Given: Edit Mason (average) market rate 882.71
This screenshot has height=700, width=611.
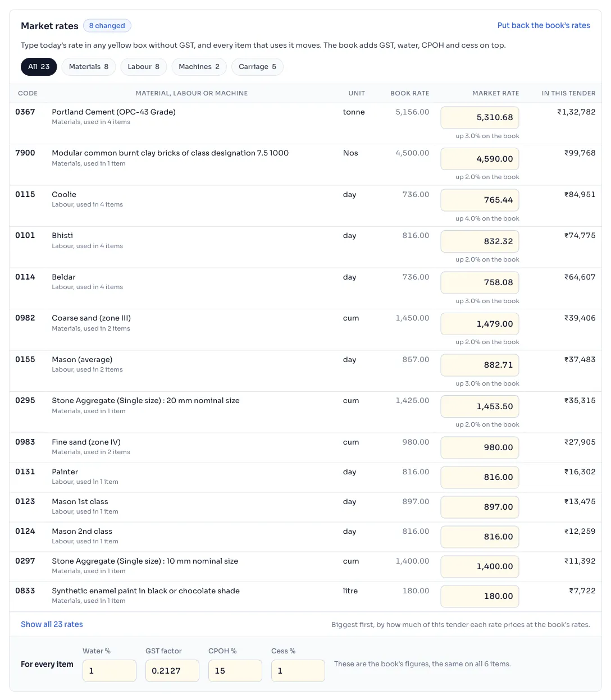Looking at the screenshot, I should tap(480, 365).
